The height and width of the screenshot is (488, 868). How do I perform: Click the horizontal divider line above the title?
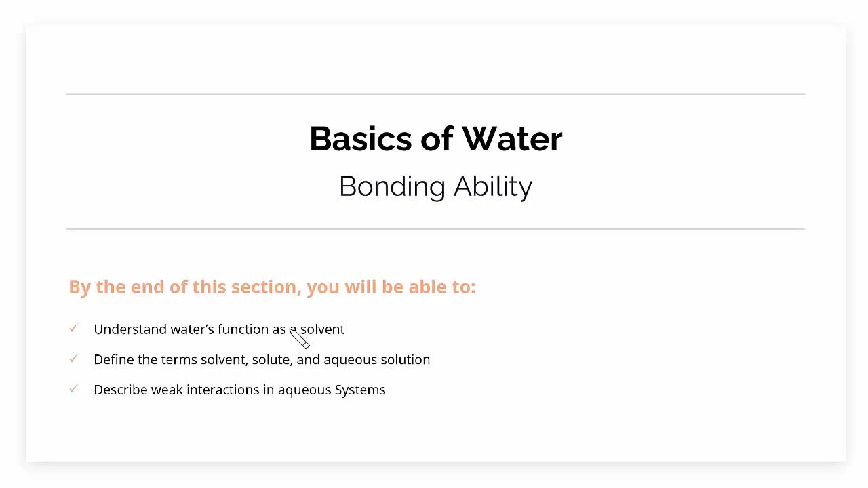tap(435, 94)
